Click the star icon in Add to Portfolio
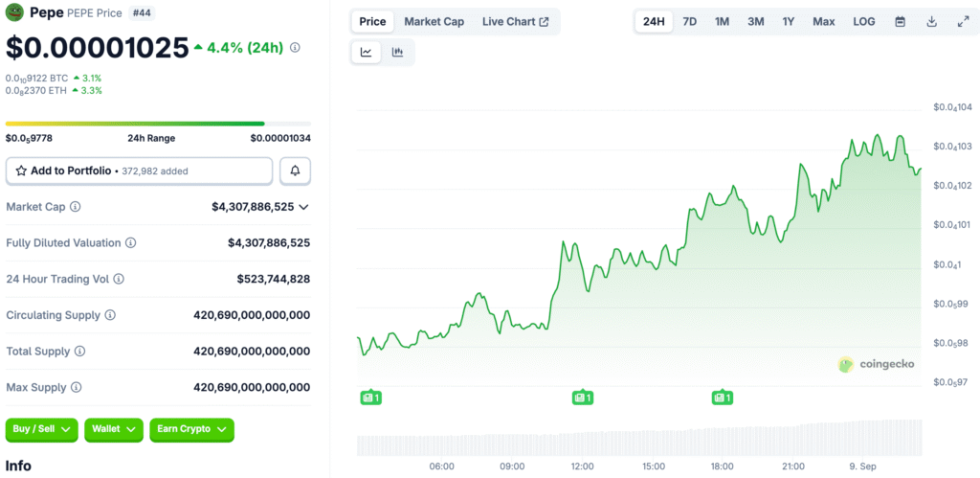This screenshot has width=980, height=478. [21, 171]
